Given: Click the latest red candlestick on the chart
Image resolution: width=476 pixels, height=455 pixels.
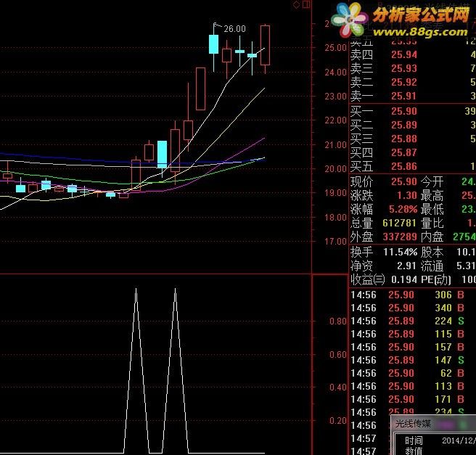Looking at the screenshot, I should pyautogui.click(x=265, y=45).
